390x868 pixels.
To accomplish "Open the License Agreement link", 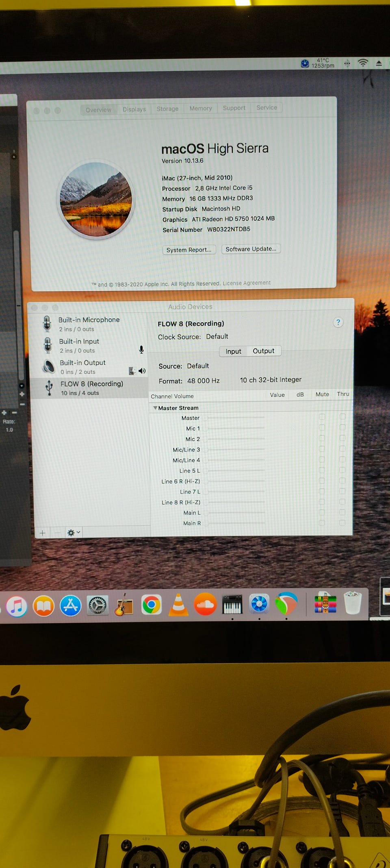I will point(247,283).
